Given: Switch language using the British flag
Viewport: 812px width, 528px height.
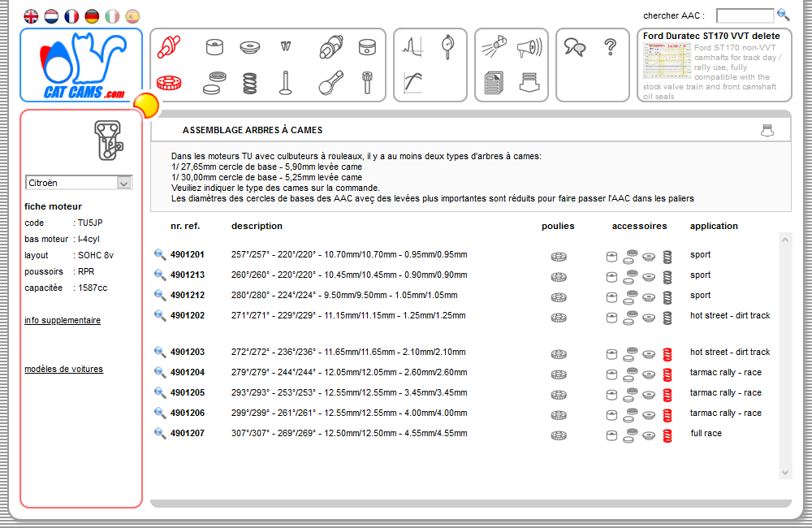Looking at the screenshot, I should click(x=31, y=15).
